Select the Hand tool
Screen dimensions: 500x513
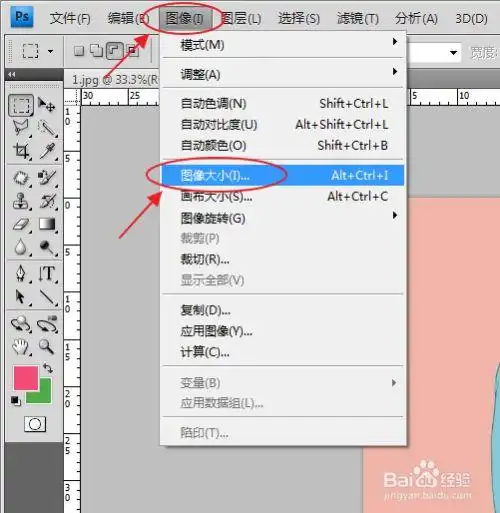click(21, 347)
